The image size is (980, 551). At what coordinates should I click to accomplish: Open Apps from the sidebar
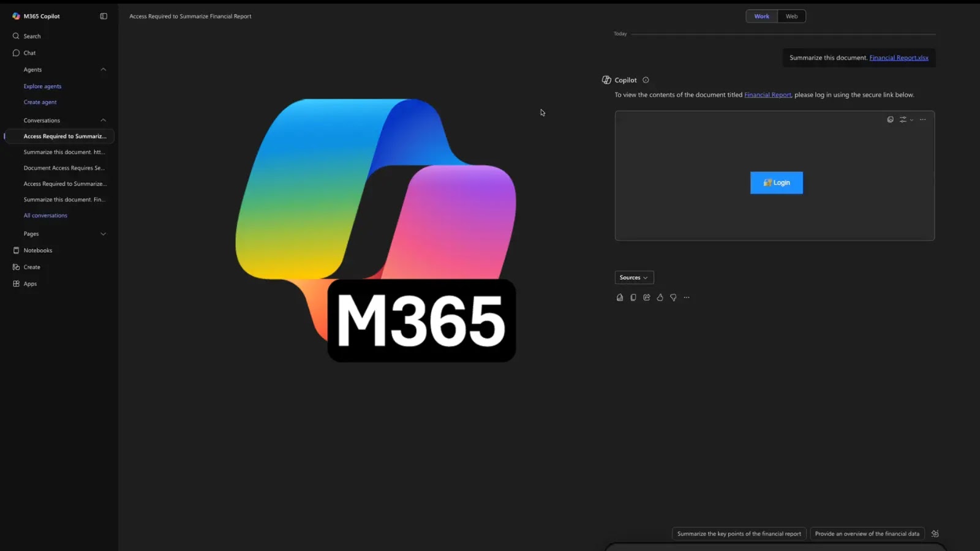(29, 283)
